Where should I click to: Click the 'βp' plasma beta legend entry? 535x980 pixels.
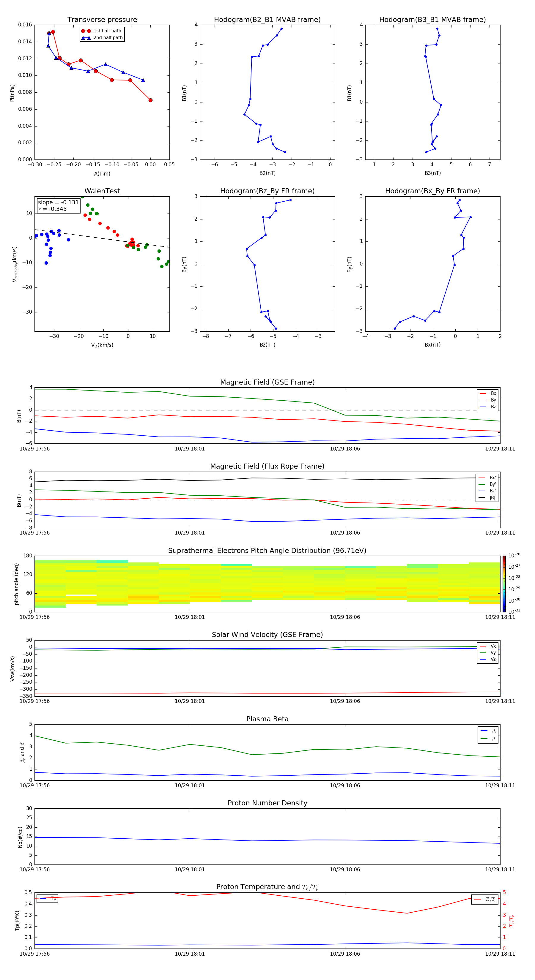pos(488,731)
